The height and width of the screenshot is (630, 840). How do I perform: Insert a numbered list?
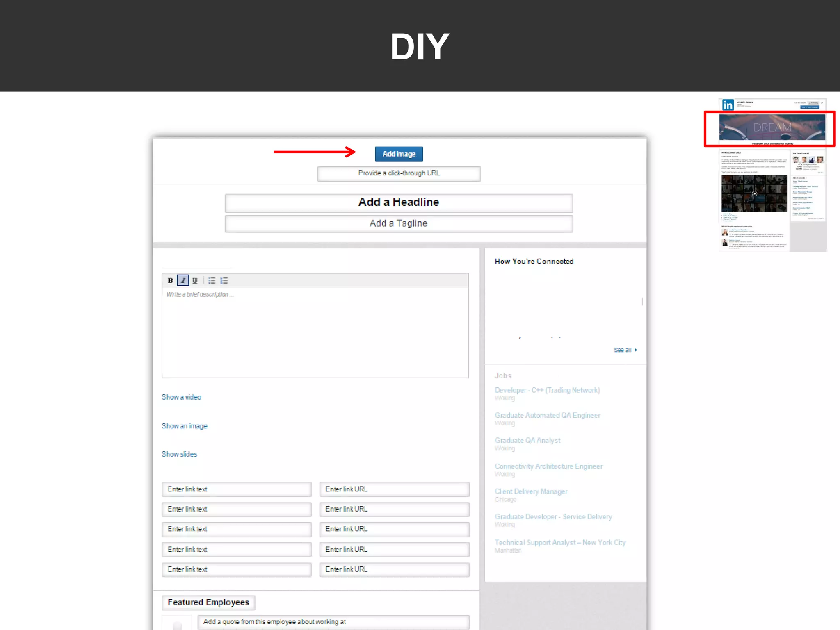224,280
